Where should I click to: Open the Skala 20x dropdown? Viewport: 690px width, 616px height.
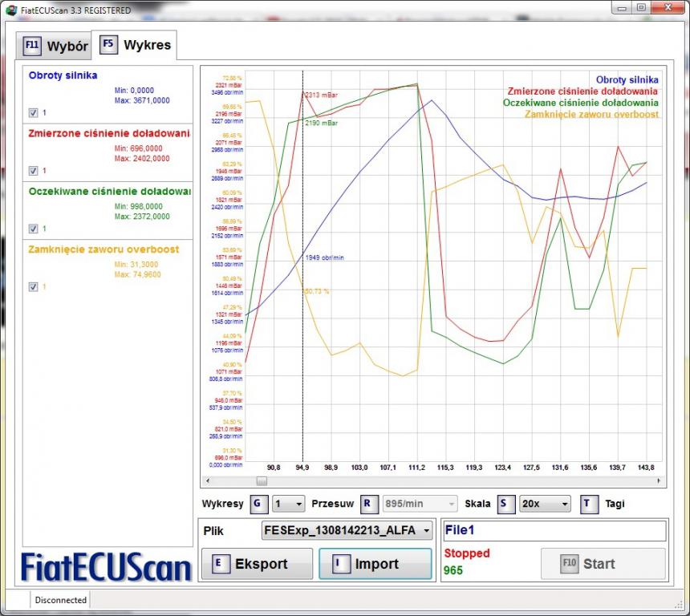click(545, 505)
